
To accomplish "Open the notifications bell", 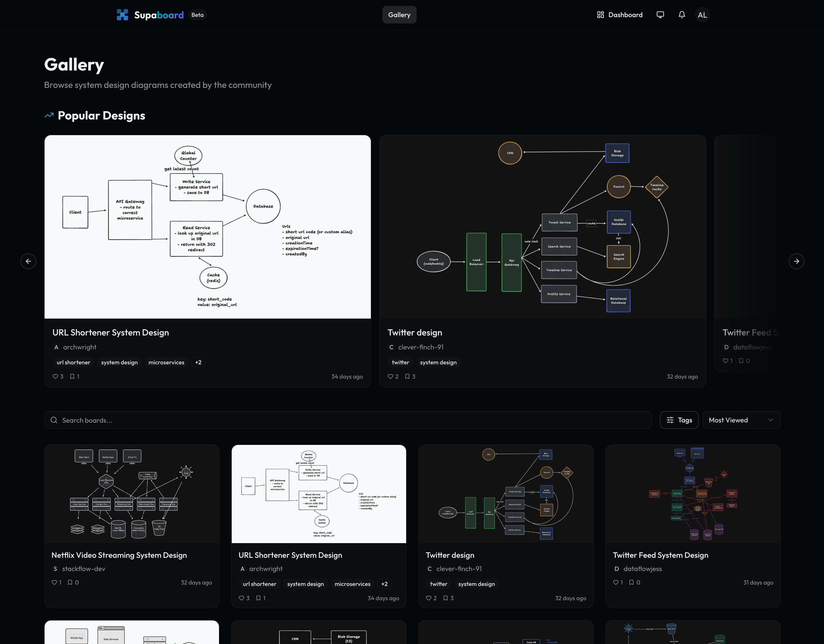I will (681, 15).
